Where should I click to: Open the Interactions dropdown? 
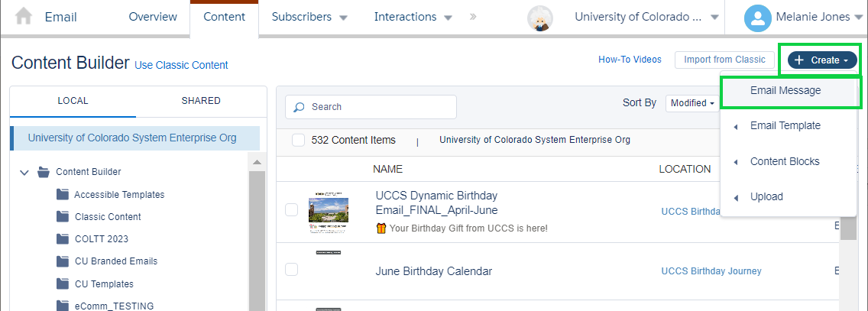click(x=448, y=18)
